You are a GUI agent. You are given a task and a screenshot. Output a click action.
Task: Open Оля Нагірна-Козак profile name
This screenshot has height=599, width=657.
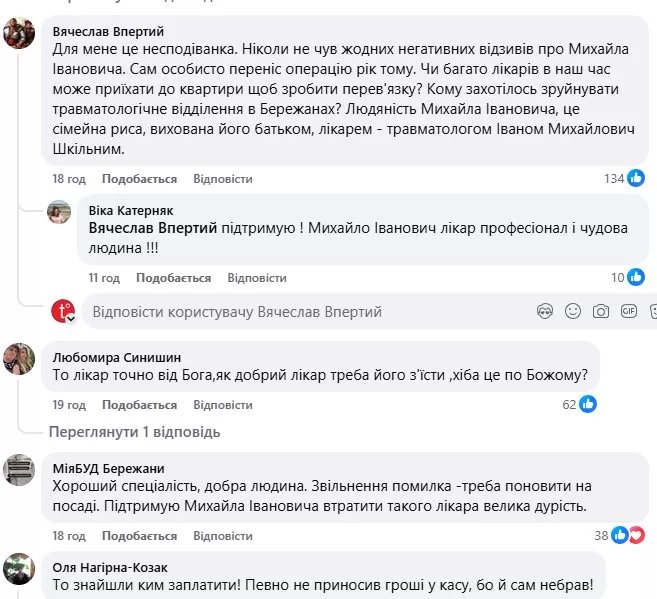click(x=111, y=567)
